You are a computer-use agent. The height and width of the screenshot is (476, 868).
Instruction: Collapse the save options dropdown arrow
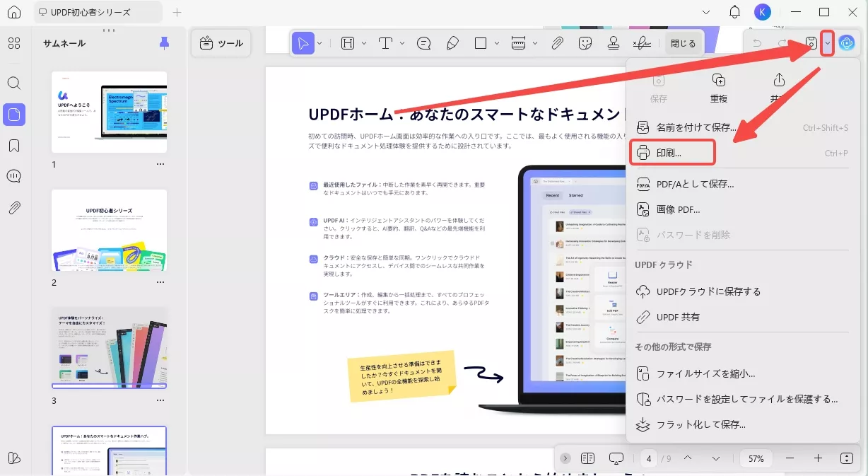click(x=828, y=43)
